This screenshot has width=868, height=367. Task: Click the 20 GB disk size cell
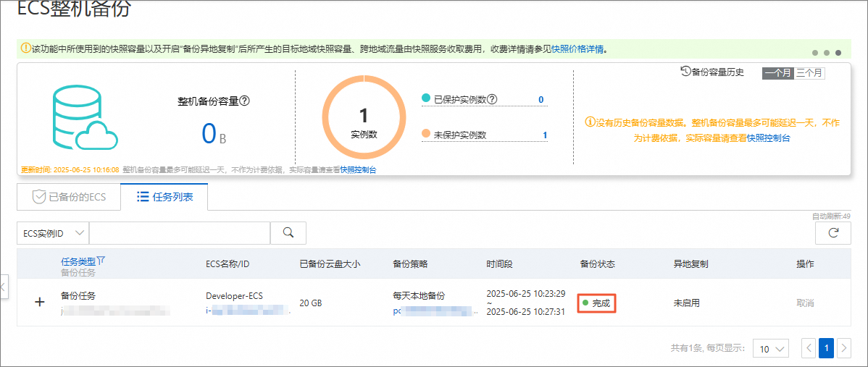coord(310,303)
